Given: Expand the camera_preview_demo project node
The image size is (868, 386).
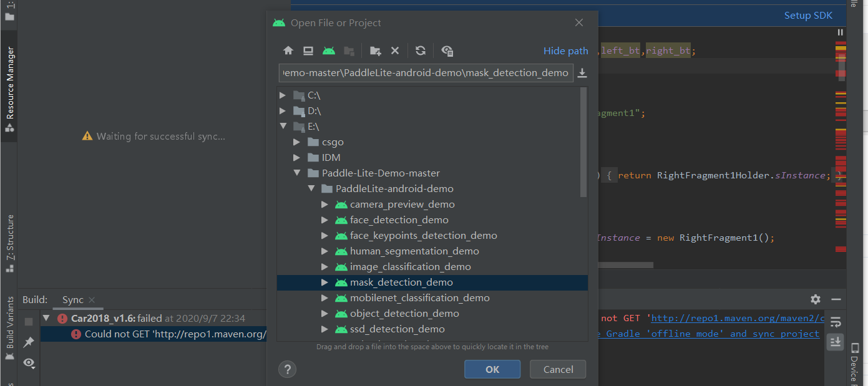Looking at the screenshot, I should (325, 204).
